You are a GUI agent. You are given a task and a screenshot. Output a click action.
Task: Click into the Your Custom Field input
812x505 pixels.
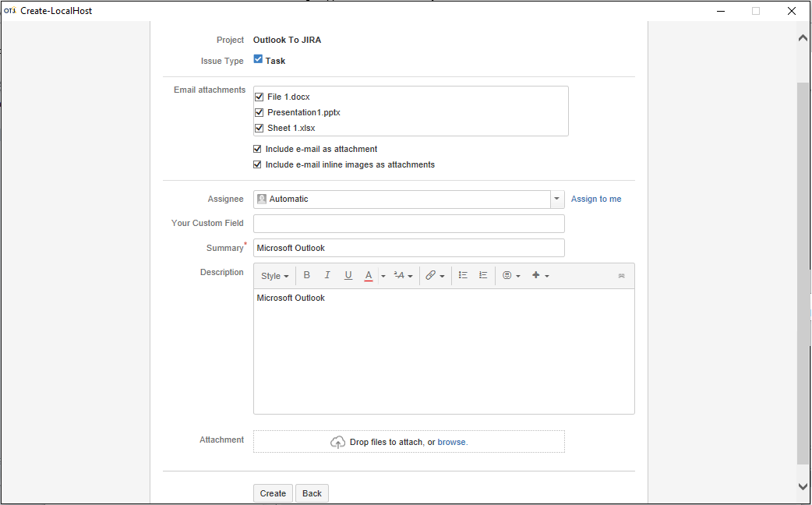click(x=408, y=224)
